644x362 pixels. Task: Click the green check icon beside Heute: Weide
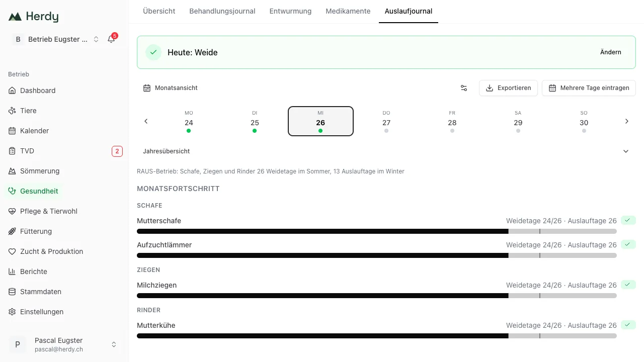[x=153, y=52]
